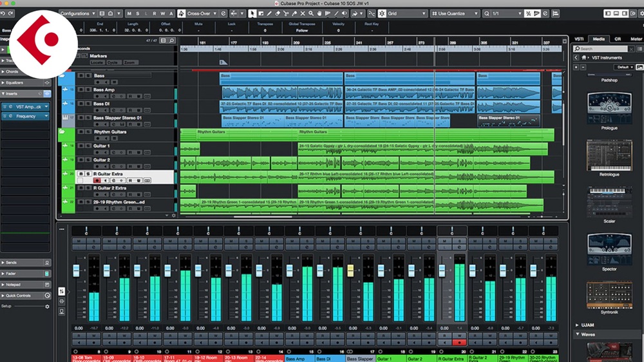Select the Glue tool
The image size is (644, 362).
tap(294, 14)
